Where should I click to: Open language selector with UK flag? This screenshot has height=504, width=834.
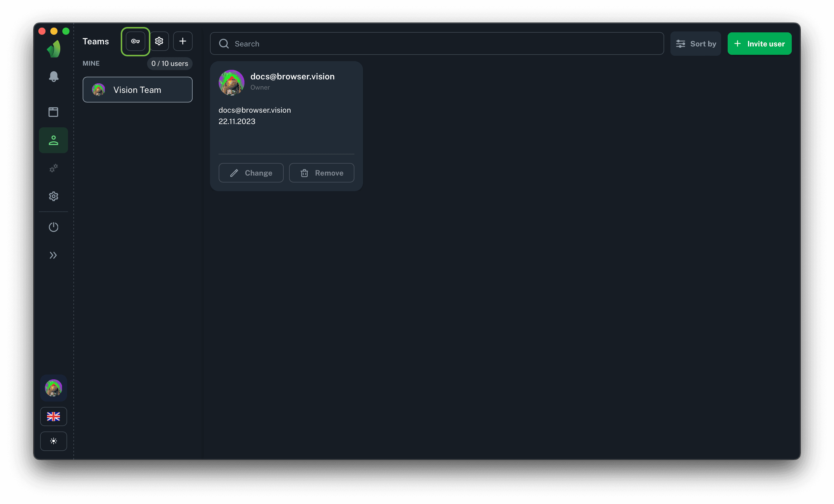[x=54, y=416]
